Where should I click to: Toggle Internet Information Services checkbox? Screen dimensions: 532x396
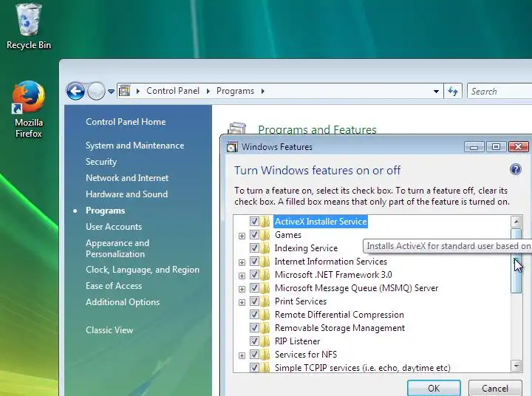click(x=254, y=262)
